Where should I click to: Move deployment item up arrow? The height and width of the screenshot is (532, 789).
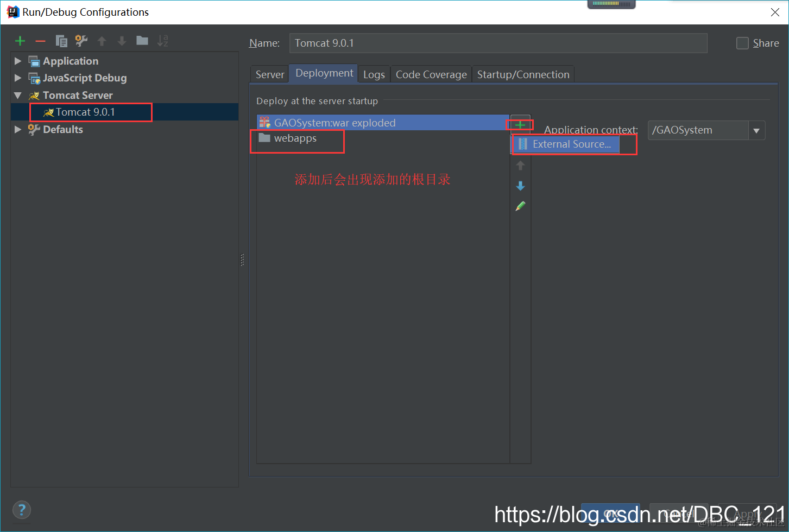pyautogui.click(x=520, y=166)
